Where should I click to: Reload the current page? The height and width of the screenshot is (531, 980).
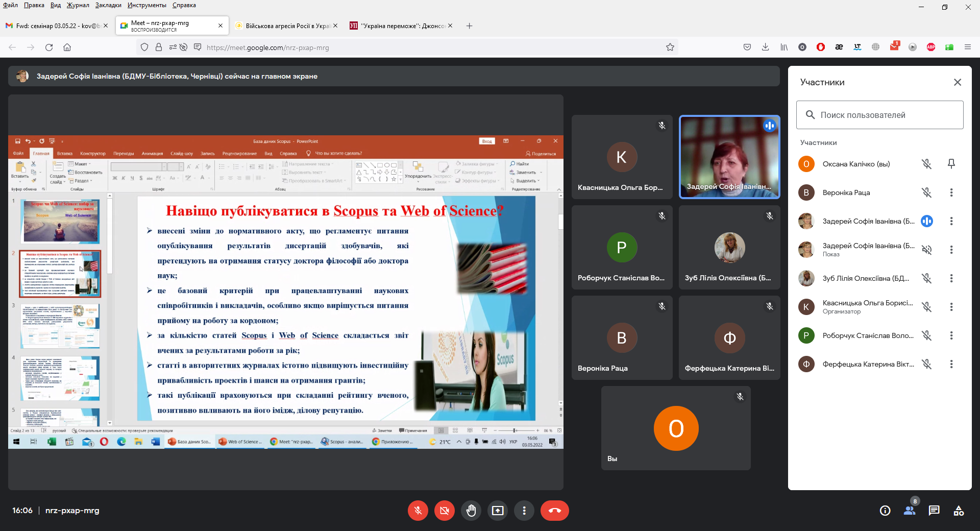49,47
